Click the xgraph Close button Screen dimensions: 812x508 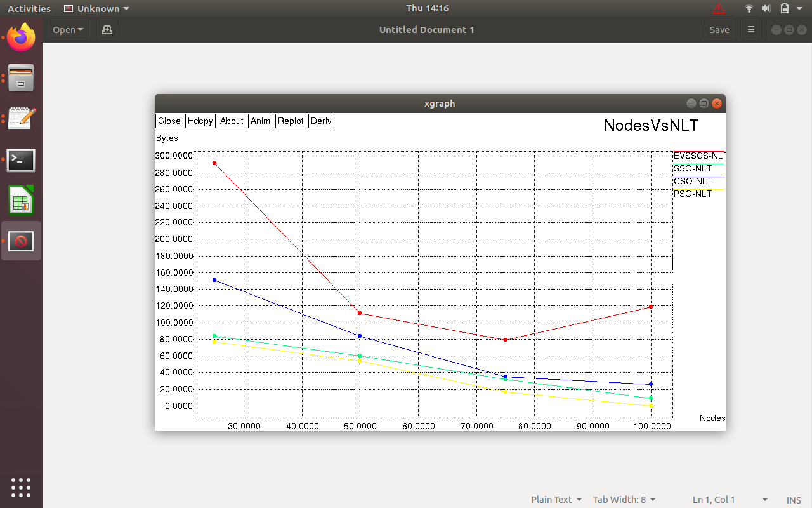(169, 121)
